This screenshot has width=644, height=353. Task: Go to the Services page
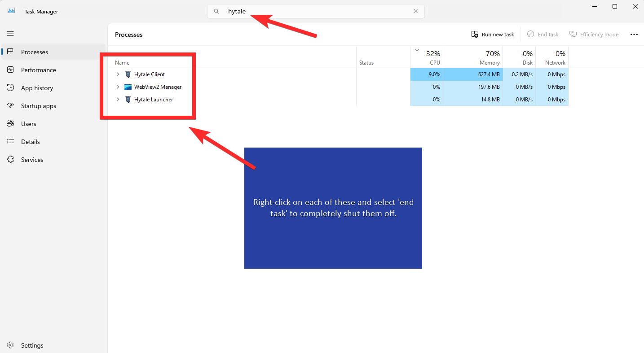click(32, 160)
